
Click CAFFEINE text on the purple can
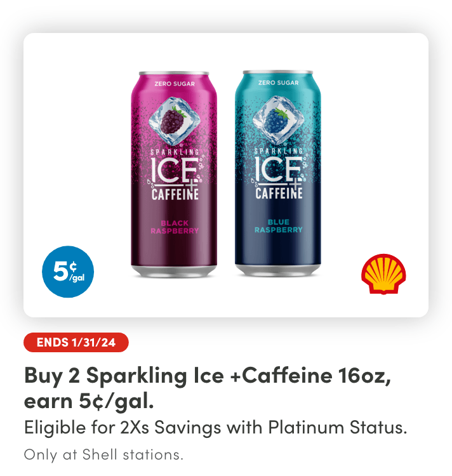click(x=175, y=194)
